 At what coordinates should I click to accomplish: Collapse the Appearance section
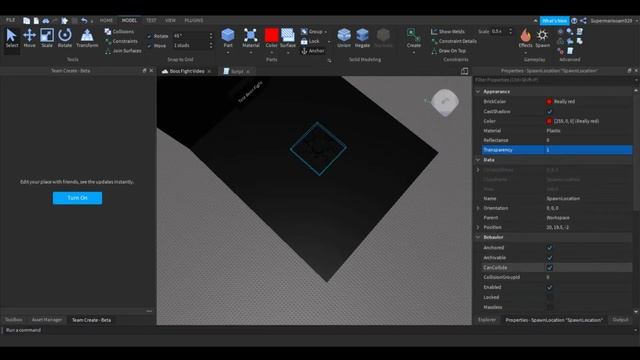(478, 91)
